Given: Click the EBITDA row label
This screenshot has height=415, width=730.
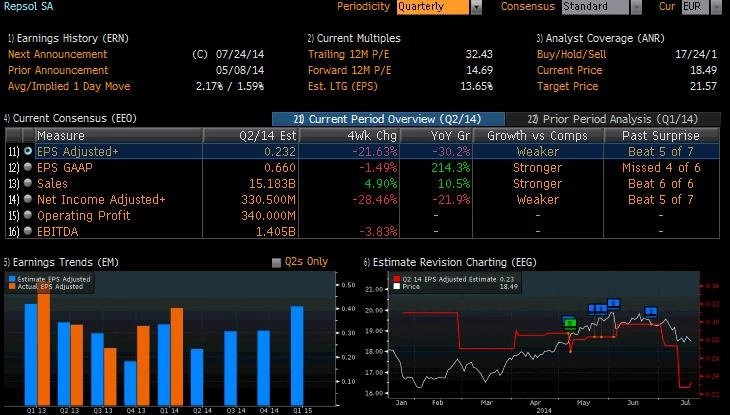Looking at the screenshot, I should tap(58, 231).
